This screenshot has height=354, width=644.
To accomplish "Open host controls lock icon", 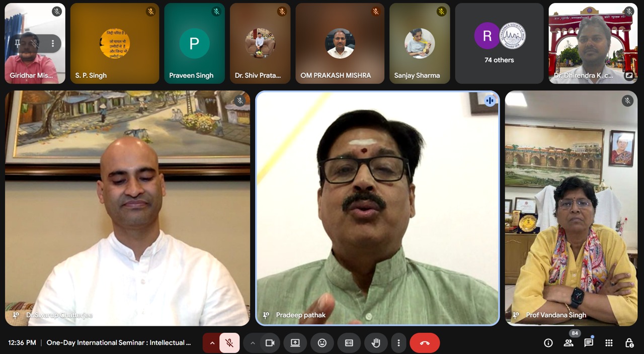I will pyautogui.click(x=629, y=343).
